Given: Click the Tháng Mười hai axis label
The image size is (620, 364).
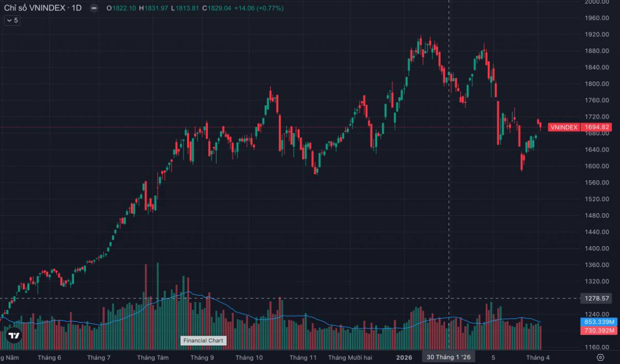Looking at the screenshot, I should pos(350,357).
